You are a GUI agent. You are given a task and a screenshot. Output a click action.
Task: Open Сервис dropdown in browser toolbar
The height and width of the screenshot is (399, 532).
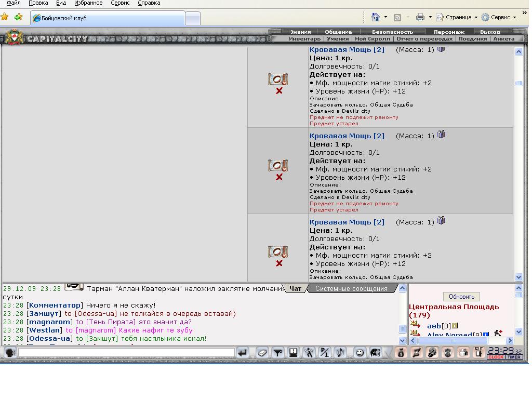[x=499, y=17]
